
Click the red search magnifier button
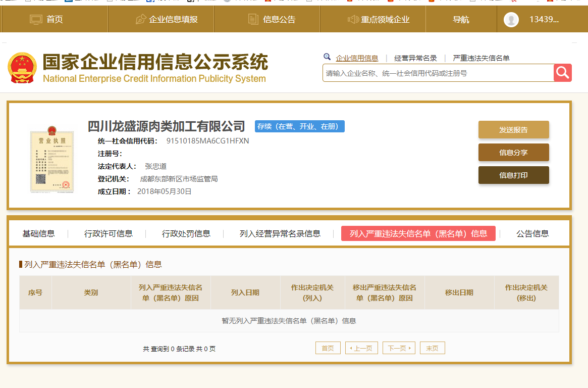(x=562, y=72)
